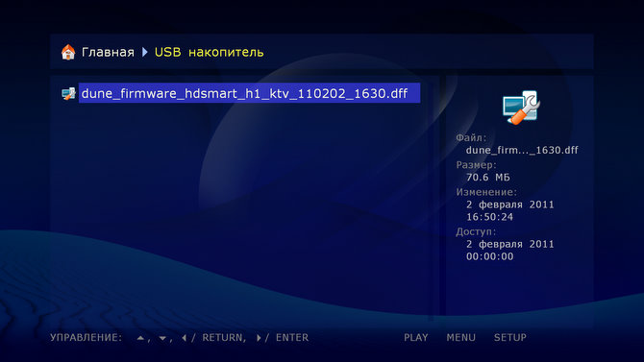
Task: Click the Доступ: label
Action: [476, 232]
